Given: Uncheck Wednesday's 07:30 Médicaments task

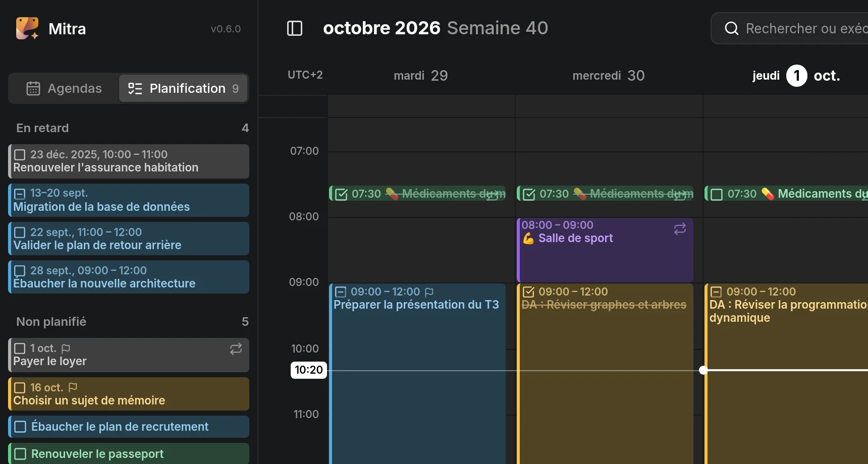Looking at the screenshot, I should pyautogui.click(x=529, y=194).
